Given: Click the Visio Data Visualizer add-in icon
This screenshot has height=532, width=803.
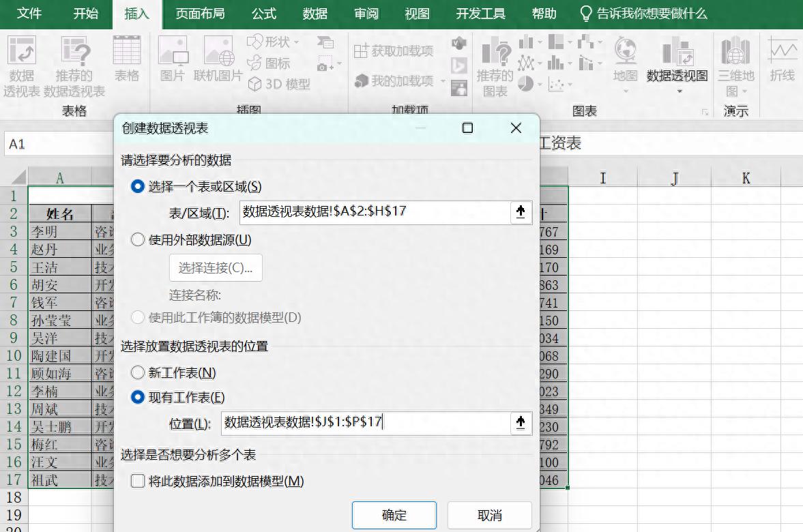Looking at the screenshot, I should click(459, 43).
